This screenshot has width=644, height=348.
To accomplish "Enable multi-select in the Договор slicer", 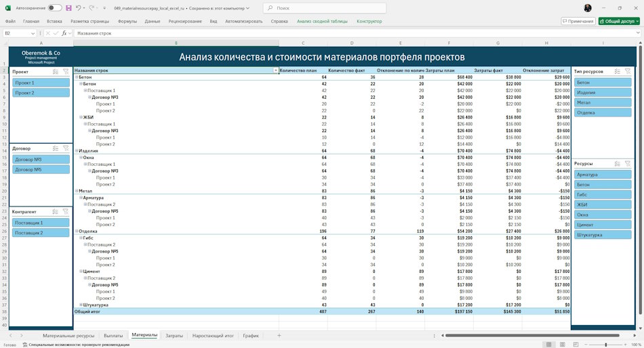I will coord(56,148).
